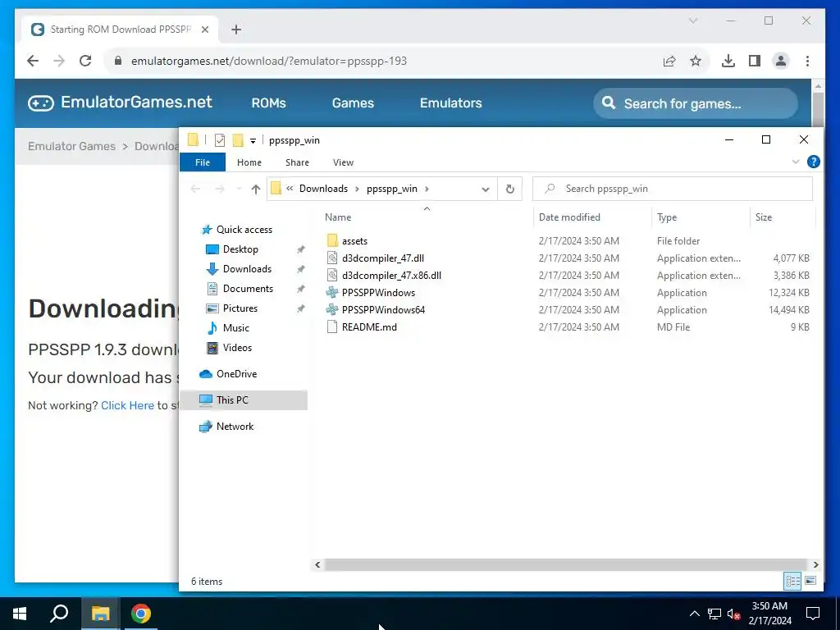Open Emulators menu on EmulatorGames site
This screenshot has width=840, height=630.
tap(451, 103)
